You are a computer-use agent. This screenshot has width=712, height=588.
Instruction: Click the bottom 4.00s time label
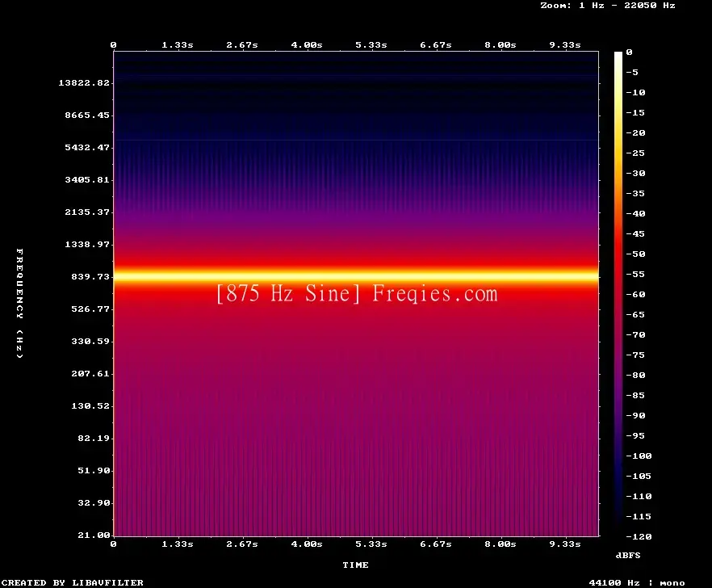coord(307,544)
